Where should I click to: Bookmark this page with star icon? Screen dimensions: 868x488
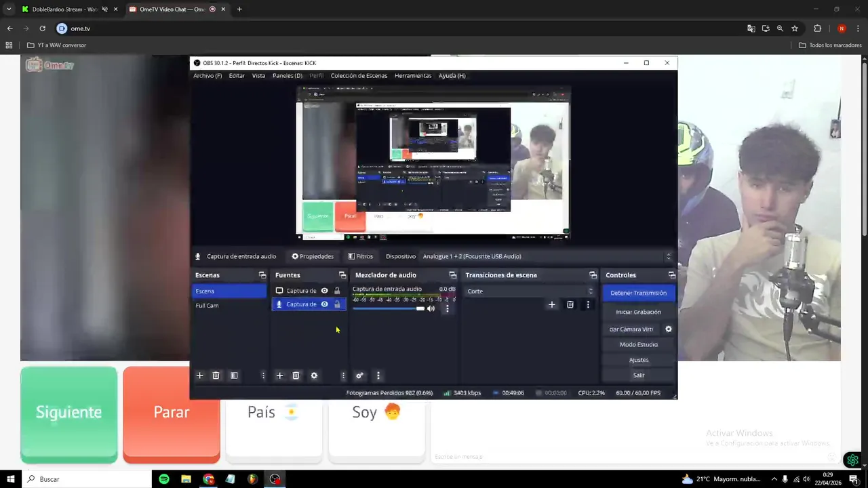pos(795,28)
